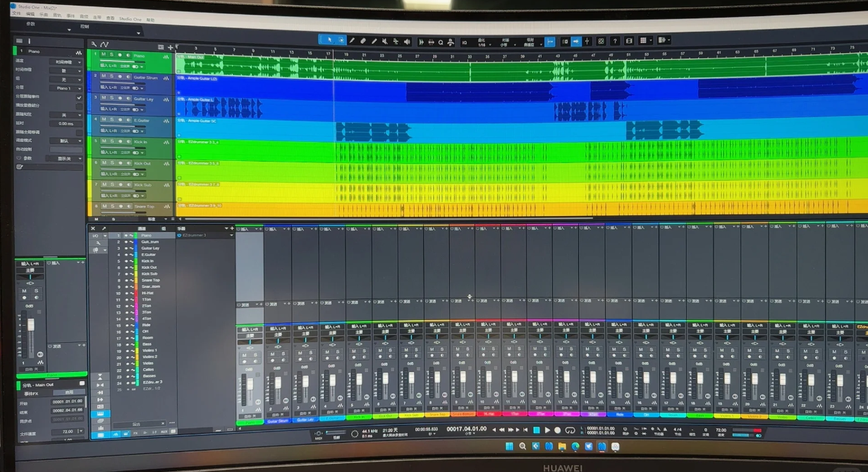Click the inspector channel volume fader
This screenshot has width=868, height=472.
(x=31, y=325)
